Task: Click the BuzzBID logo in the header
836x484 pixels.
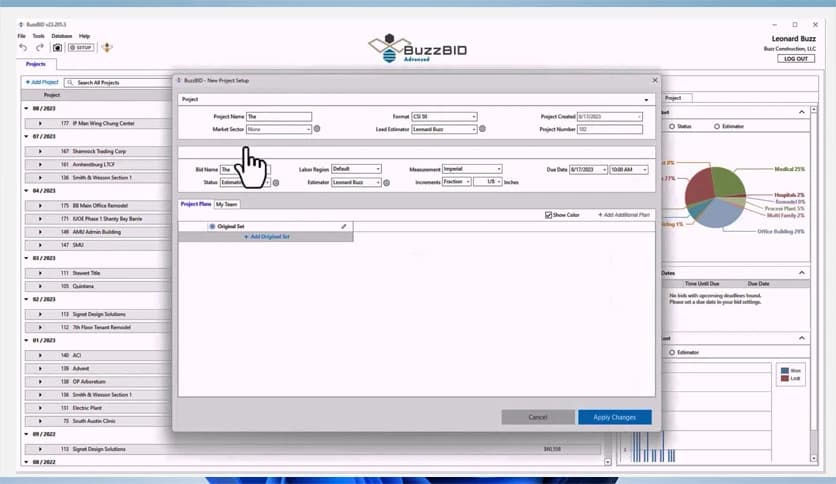Action: [x=417, y=48]
